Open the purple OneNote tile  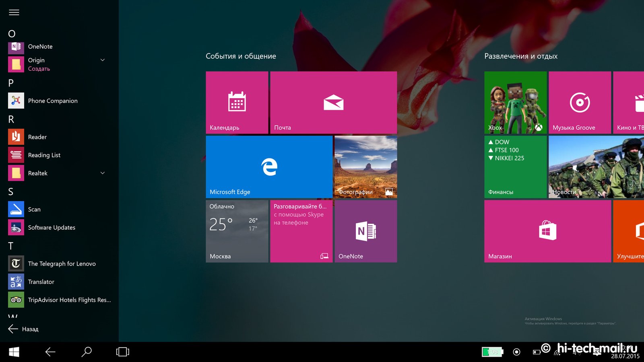(366, 231)
